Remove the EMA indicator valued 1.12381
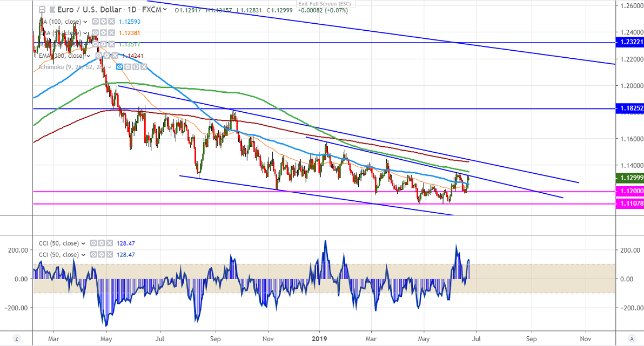Viewport: 644px width, 346px height. pyautogui.click(x=111, y=33)
